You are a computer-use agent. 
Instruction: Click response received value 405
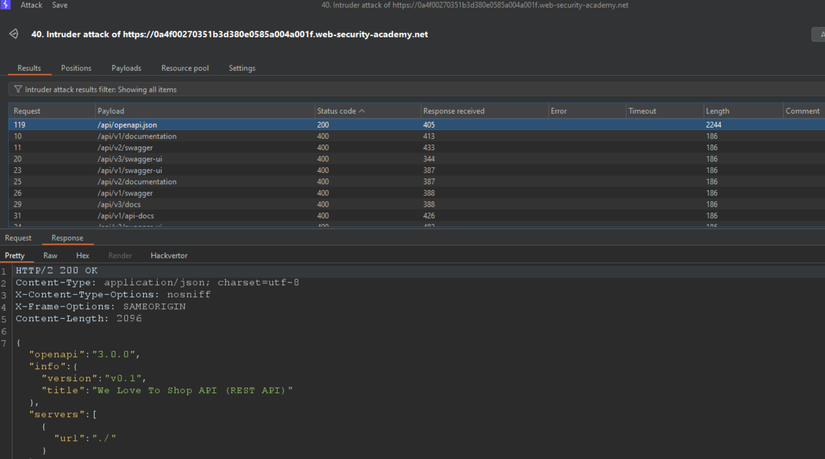(x=429, y=125)
